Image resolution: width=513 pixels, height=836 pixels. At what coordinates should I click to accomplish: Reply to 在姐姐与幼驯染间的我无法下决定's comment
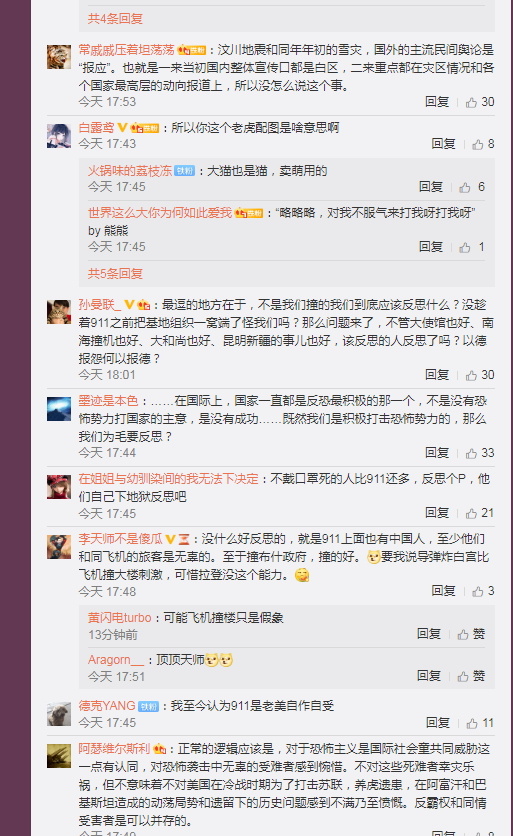click(x=437, y=512)
